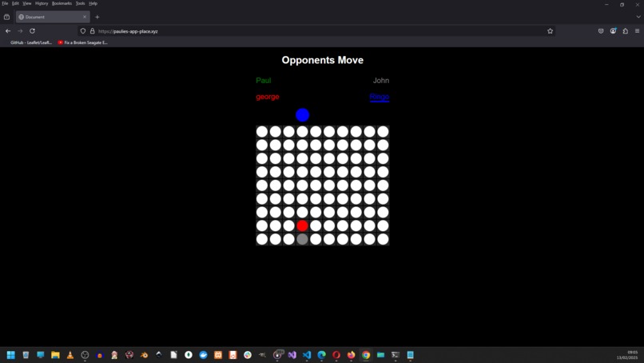Image resolution: width=644 pixels, height=363 pixels.
Task: Launch Blender from the taskbar
Action: pos(144,355)
